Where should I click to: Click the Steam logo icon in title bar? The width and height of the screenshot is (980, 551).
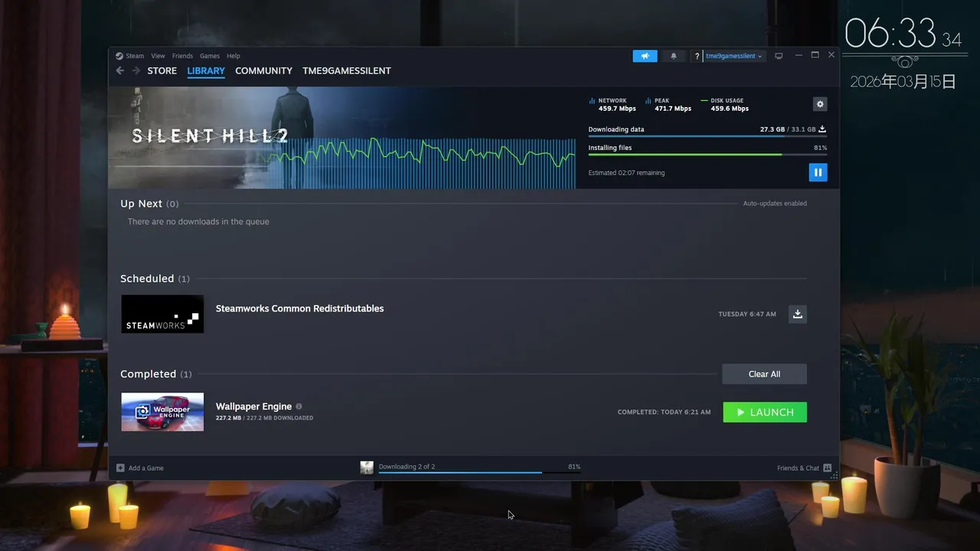tap(119, 56)
